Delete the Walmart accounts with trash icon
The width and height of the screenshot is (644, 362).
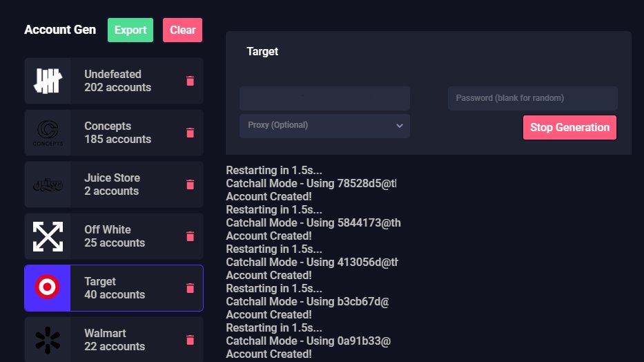tap(190, 340)
